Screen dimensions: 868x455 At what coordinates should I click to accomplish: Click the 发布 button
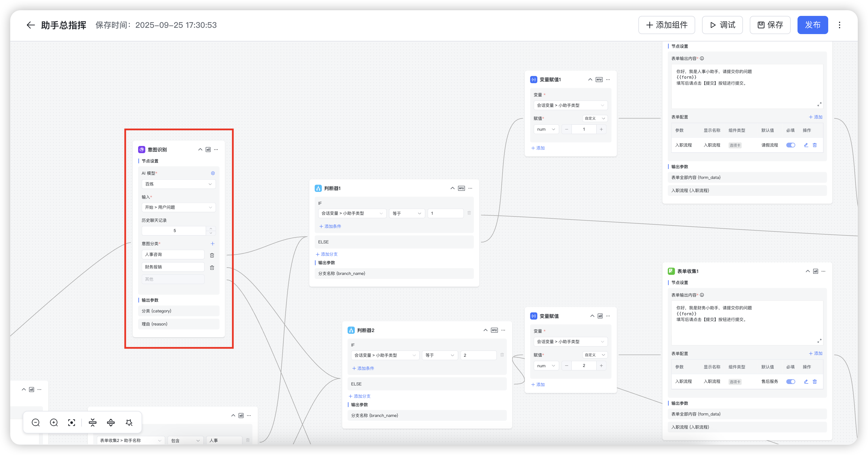pyautogui.click(x=812, y=25)
